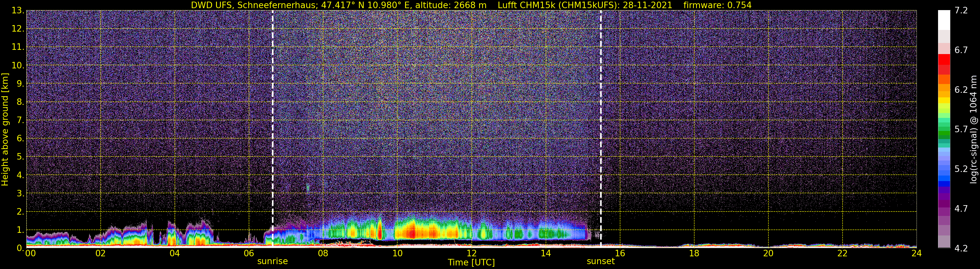Click the height axis tick label 12
The image size is (980, 269).
18,29
